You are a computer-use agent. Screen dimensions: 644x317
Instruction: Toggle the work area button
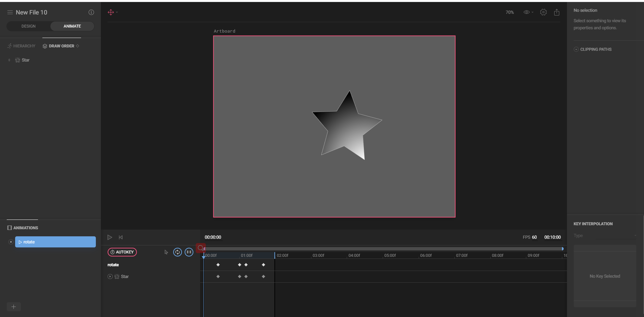pyautogui.click(x=189, y=252)
